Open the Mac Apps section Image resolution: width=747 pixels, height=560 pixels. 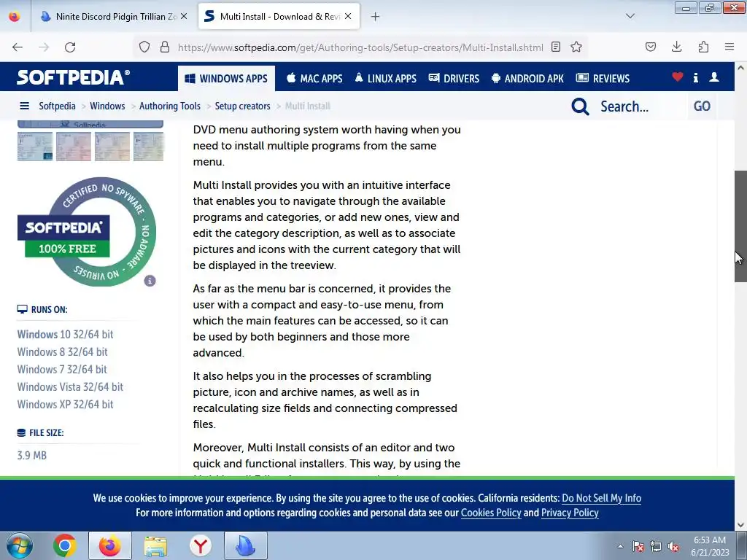click(x=314, y=79)
